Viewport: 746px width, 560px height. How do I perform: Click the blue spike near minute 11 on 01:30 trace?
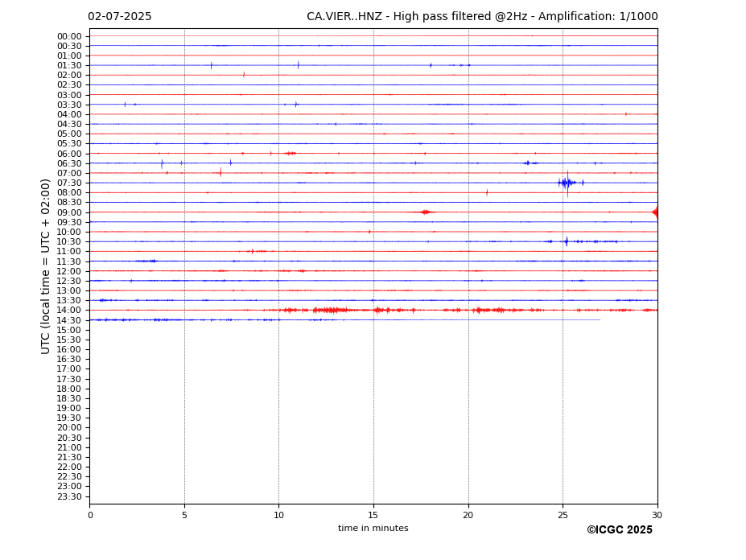pos(299,64)
